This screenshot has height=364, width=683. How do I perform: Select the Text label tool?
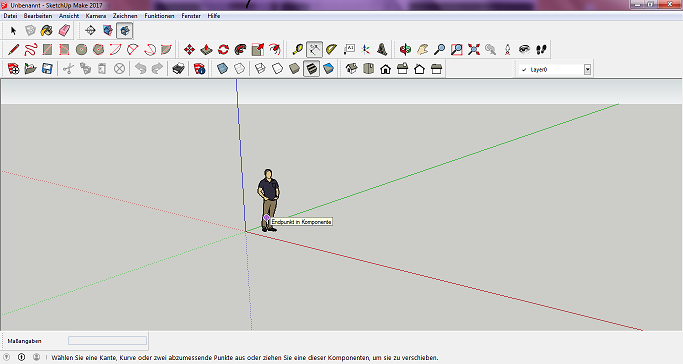(x=349, y=49)
